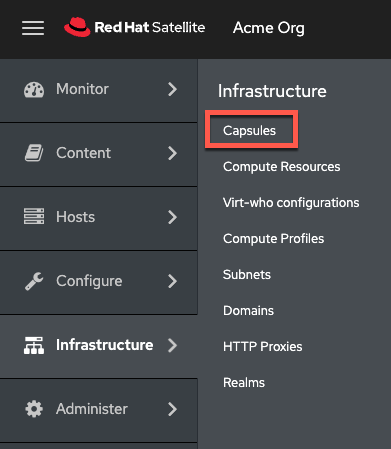Select Content in the sidebar

[x=99, y=153]
